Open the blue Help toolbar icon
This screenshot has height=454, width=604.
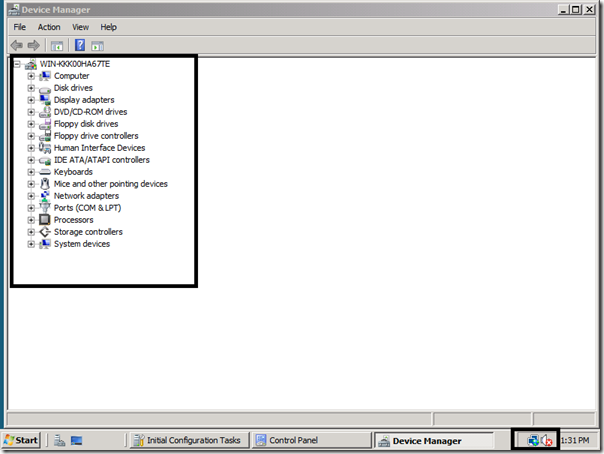(x=80, y=45)
